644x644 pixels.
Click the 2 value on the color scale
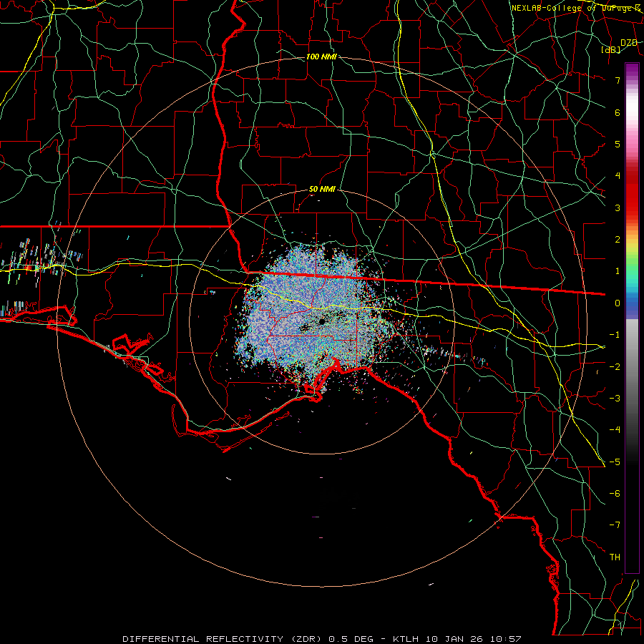click(x=618, y=240)
